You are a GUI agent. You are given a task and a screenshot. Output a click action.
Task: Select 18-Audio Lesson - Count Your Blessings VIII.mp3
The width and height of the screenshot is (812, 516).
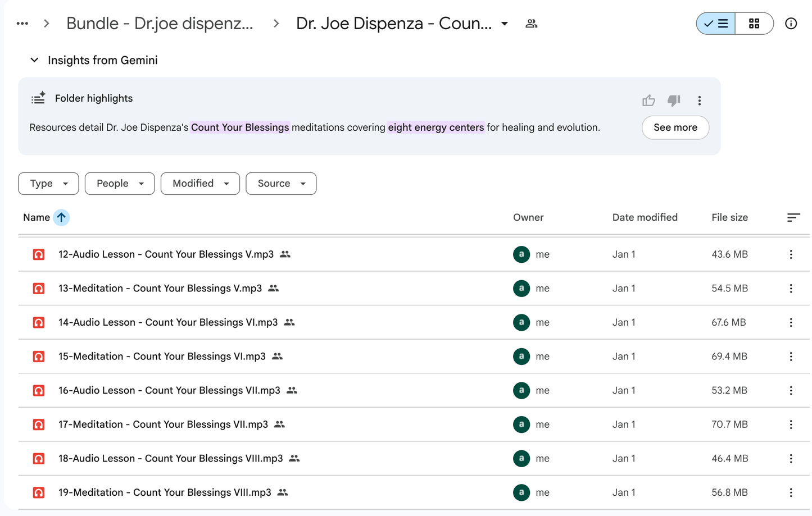[x=171, y=459]
